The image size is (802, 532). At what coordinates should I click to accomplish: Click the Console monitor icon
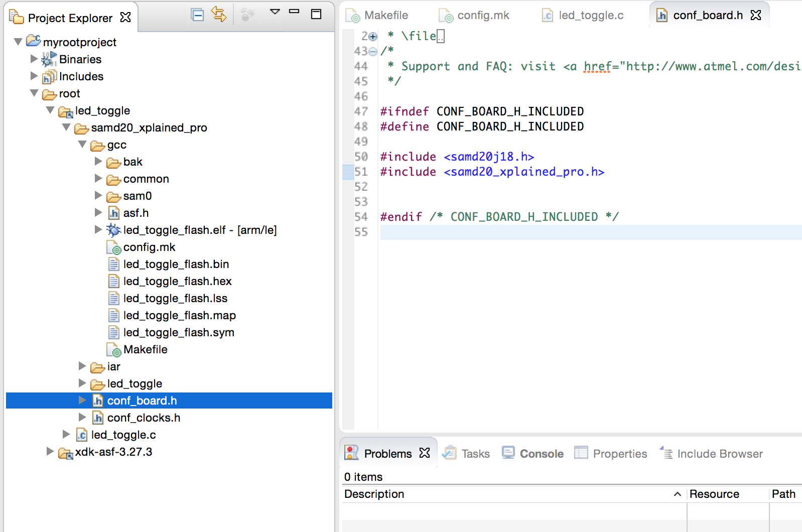(x=508, y=452)
